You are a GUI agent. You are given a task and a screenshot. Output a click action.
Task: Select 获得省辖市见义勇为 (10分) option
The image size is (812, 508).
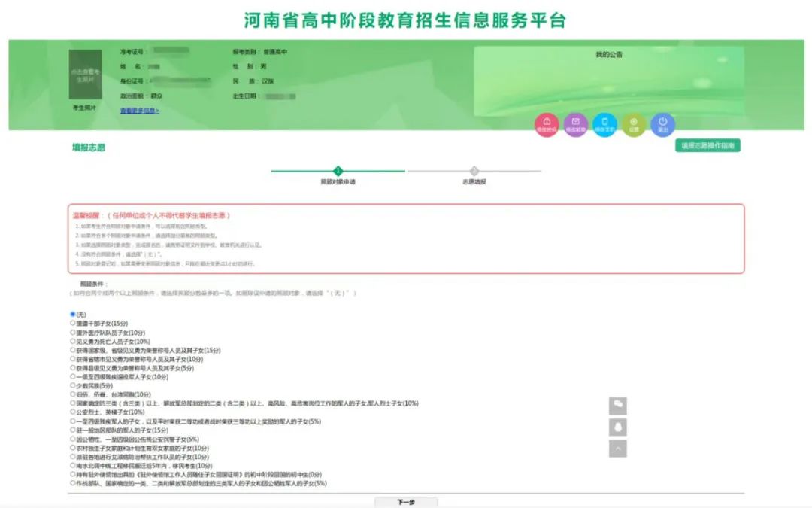(x=73, y=359)
